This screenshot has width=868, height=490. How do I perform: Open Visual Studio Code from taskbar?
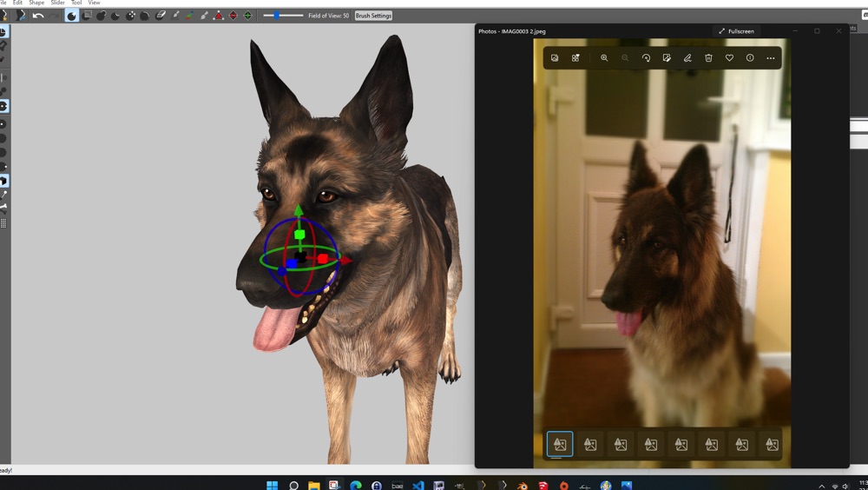(418, 486)
